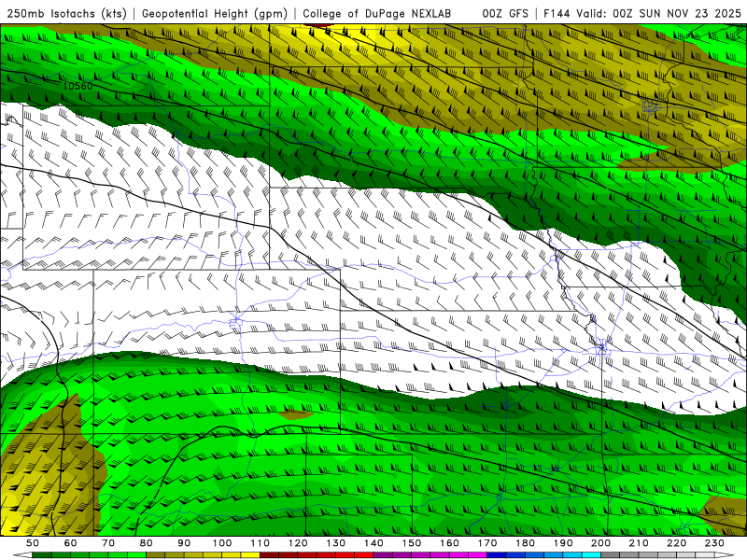Click the 100 kt legend number
The height and width of the screenshot is (560, 747).
(222, 543)
